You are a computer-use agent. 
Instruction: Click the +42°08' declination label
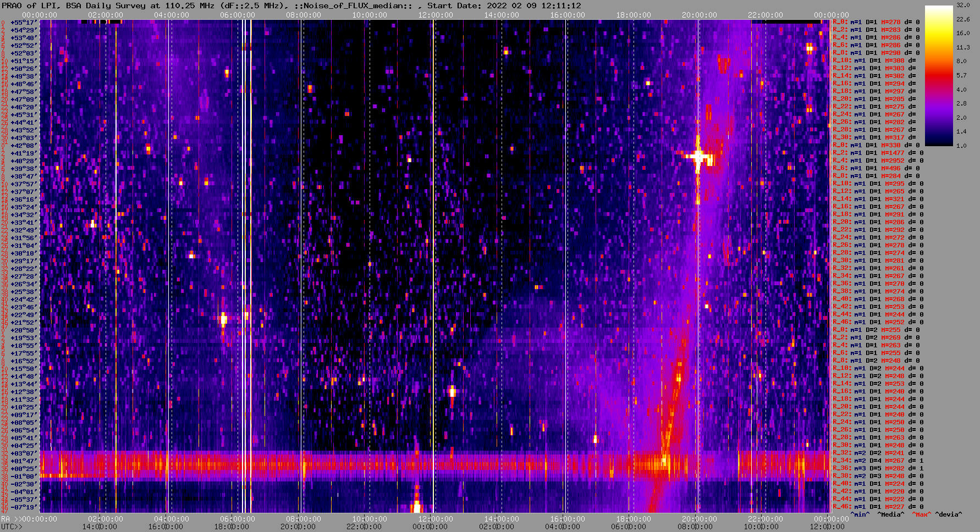click(24, 146)
